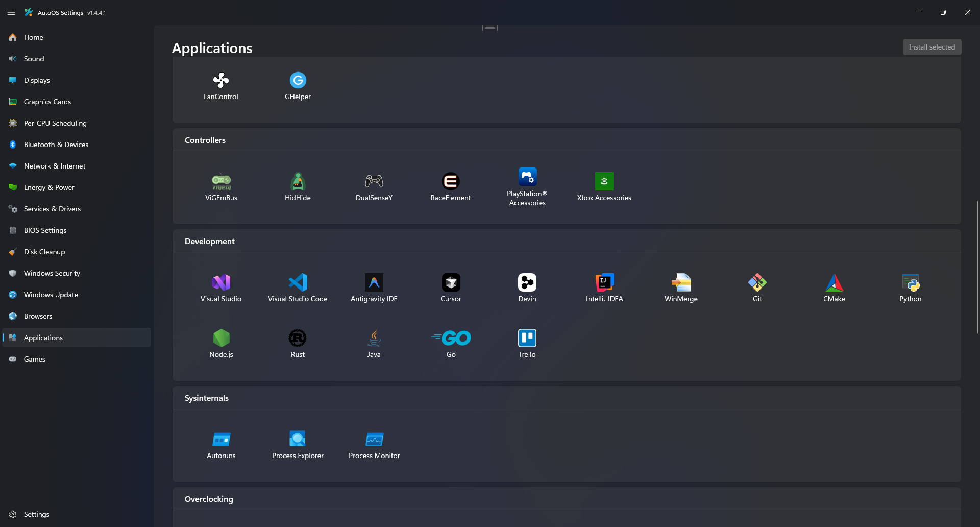This screenshot has height=527, width=980.
Task: Select the Visual Studio icon
Action: (221, 282)
